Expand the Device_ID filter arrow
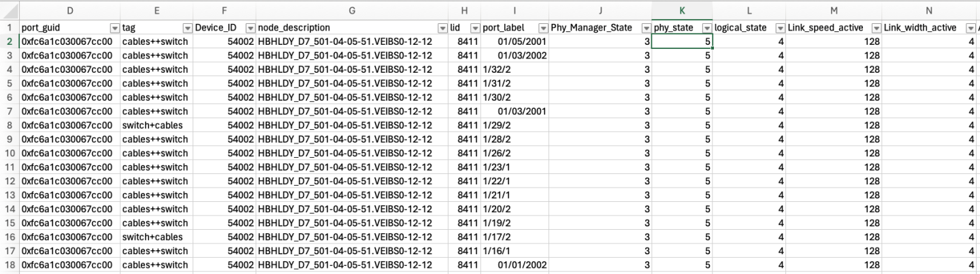Image resolution: width=980 pixels, height=274 pixels. [250, 28]
